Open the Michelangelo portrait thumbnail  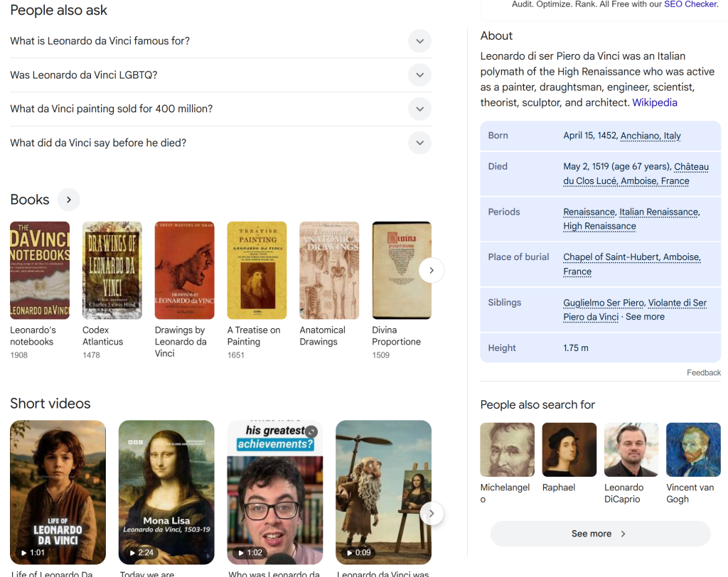coord(507,450)
